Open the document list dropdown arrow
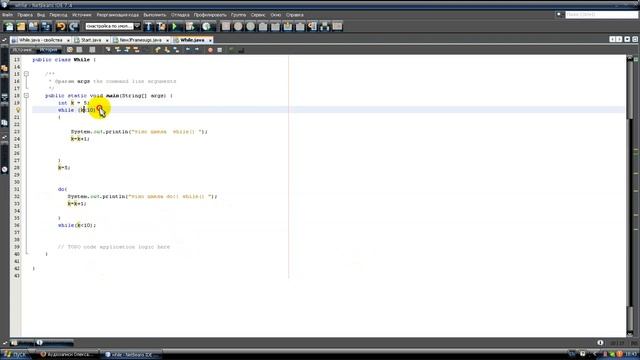 [x=627, y=39]
